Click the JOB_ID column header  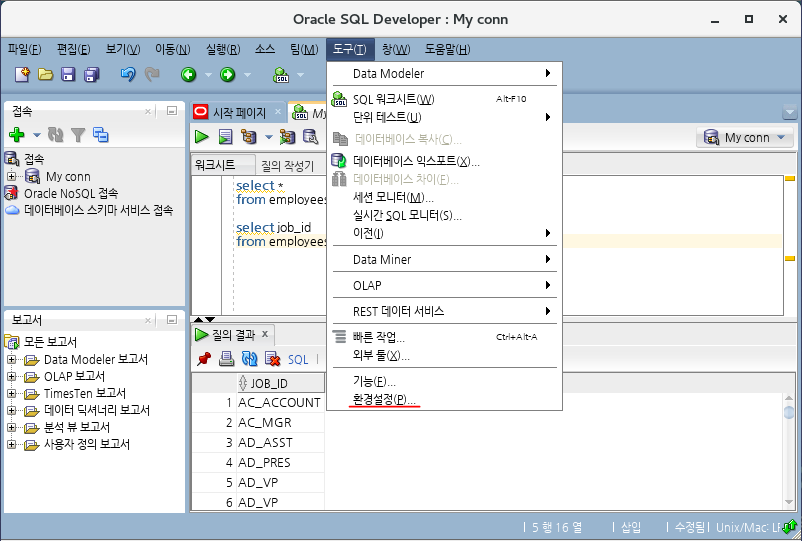click(280, 383)
